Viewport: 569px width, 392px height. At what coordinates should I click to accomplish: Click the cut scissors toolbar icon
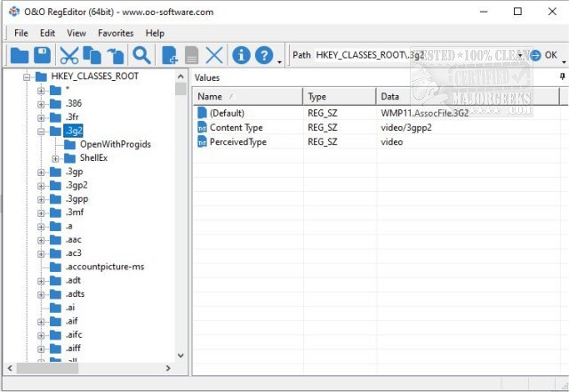[69, 55]
